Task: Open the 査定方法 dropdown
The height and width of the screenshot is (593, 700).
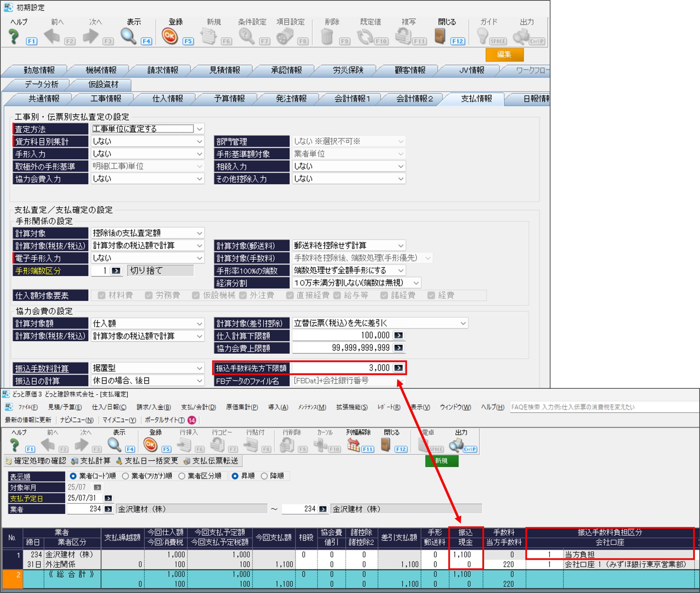Action: (x=199, y=129)
